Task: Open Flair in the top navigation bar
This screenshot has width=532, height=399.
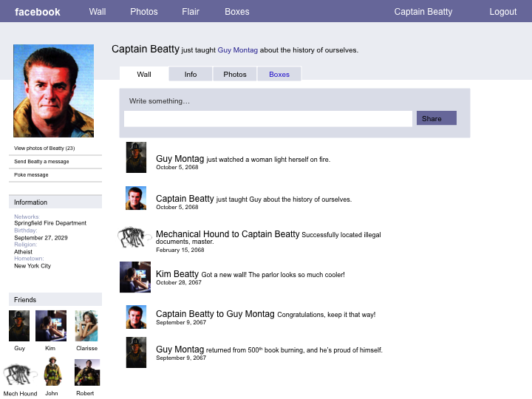Action: 191,12
